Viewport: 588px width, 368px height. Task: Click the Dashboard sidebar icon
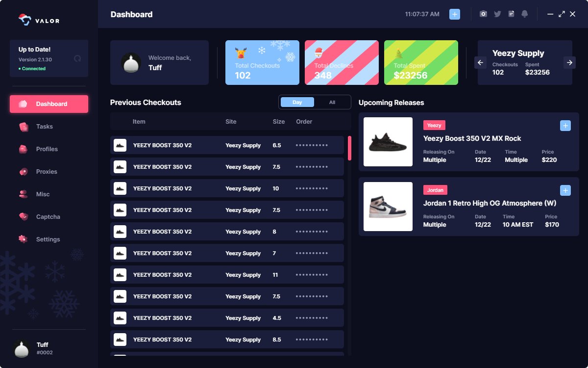[23, 104]
